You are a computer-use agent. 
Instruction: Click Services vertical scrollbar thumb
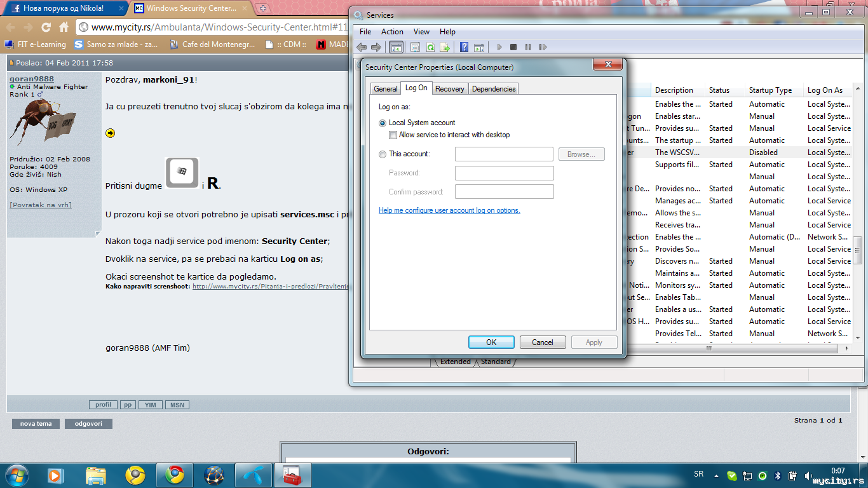pos(858,250)
